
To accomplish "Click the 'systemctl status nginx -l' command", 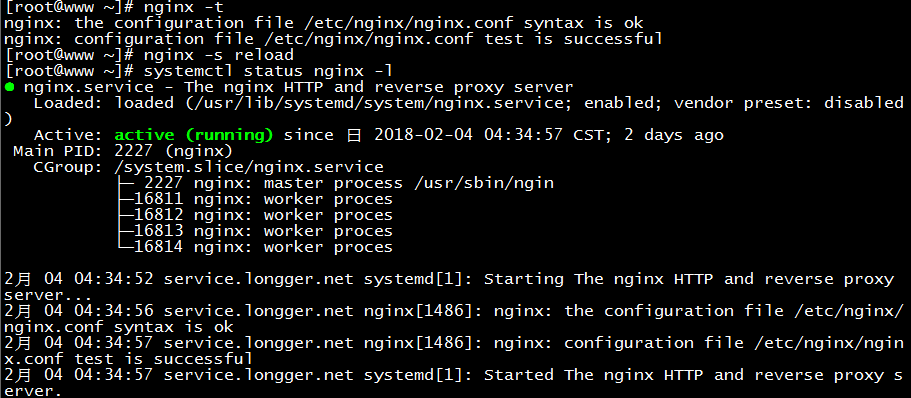I will (268, 71).
